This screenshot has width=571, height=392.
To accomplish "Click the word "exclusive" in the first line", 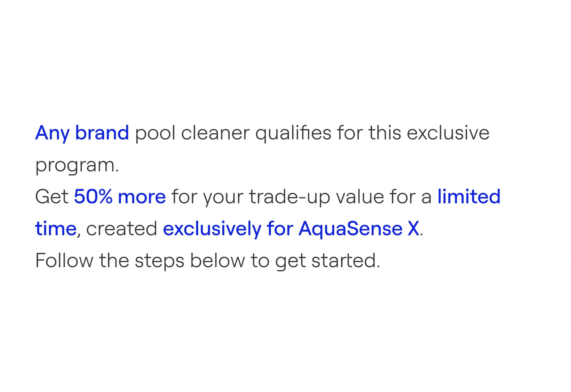I will pyautogui.click(x=448, y=133).
